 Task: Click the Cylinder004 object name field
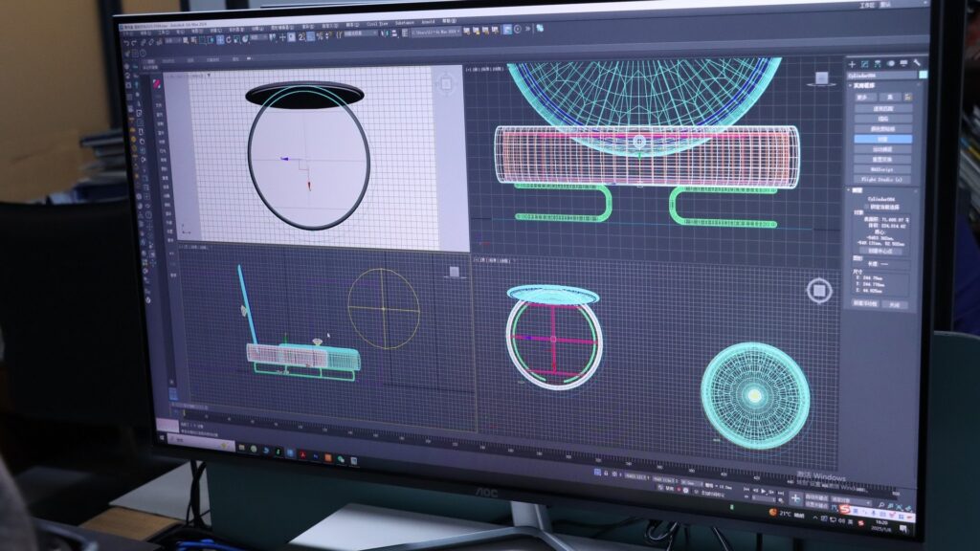[882, 75]
